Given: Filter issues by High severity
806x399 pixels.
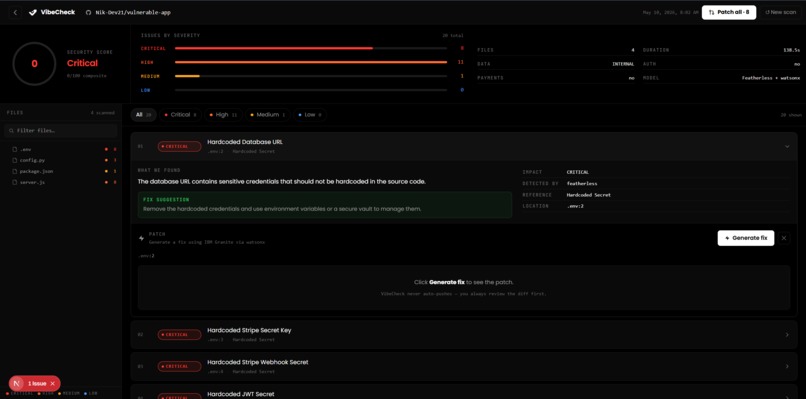Looking at the screenshot, I should pos(223,115).
